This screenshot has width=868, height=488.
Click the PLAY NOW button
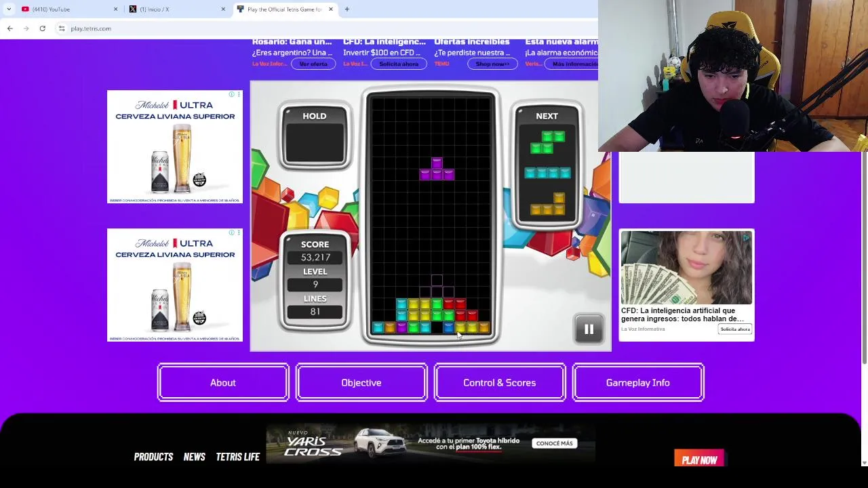tap(699, 460)
